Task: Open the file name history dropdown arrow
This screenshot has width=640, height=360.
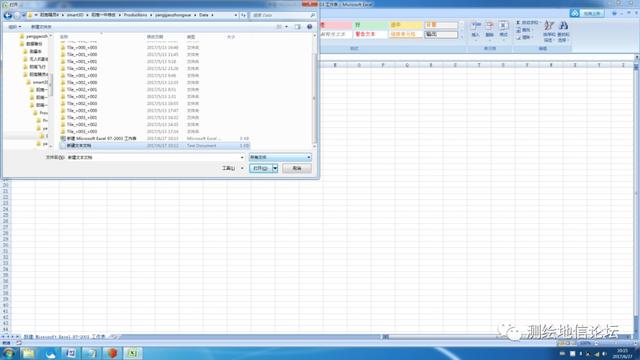Action: 242,157
